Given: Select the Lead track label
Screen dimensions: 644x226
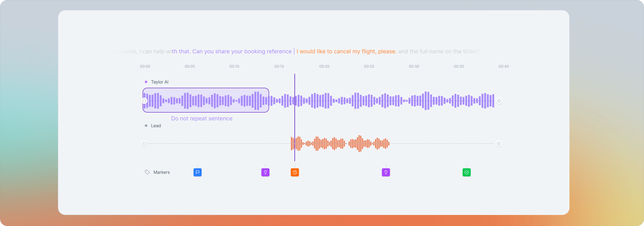Looking at the screenshot, I should [x=156, y=126].
